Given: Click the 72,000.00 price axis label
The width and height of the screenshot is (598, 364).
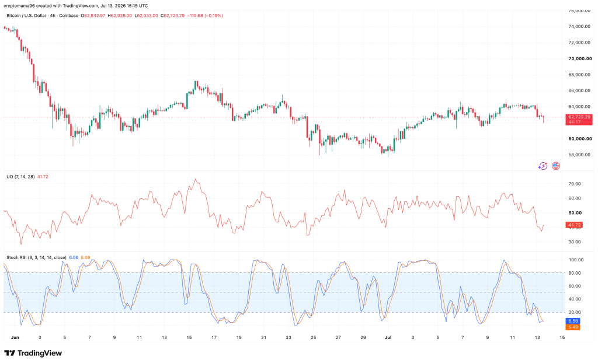Looking at the screenshot, I should pos(580,43).
